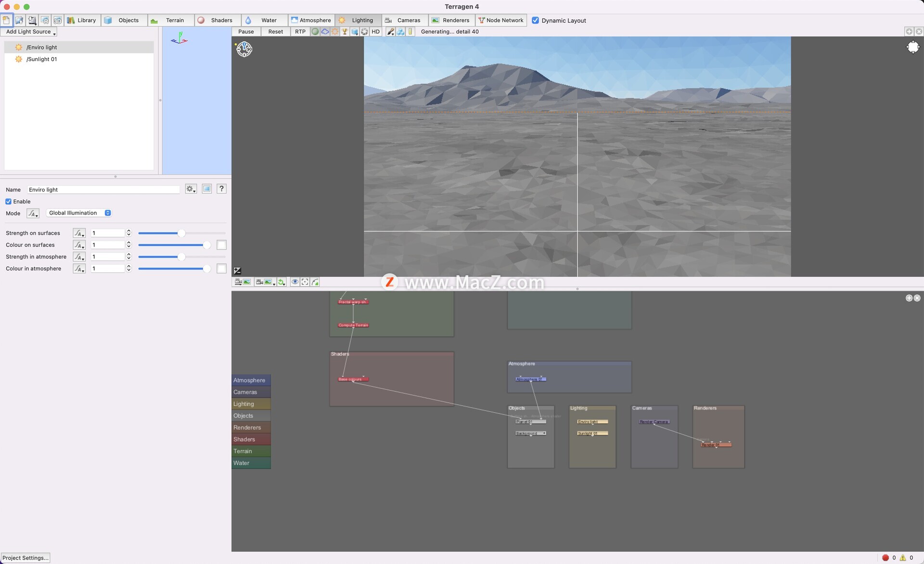Viewport: 924px width, 564px height.
Task: Open Project Settings
Action: (26, 558)
